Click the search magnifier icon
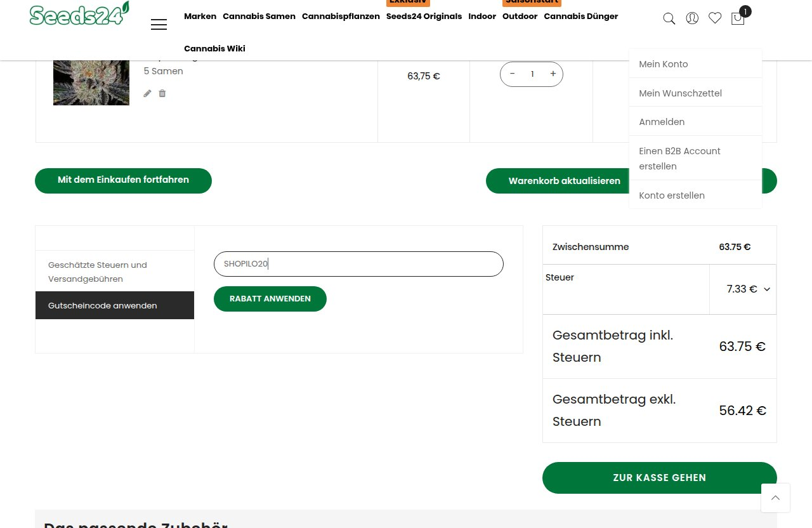812x528 pixels. pos(669,19)
